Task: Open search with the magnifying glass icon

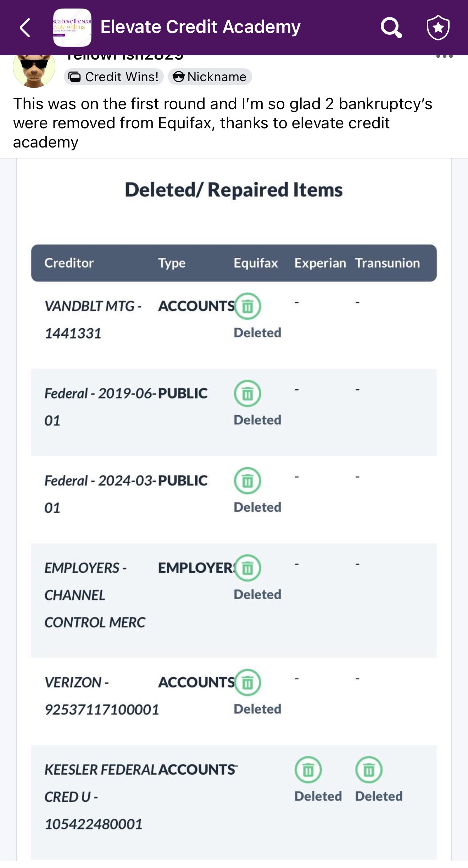Action: point(391,28)
